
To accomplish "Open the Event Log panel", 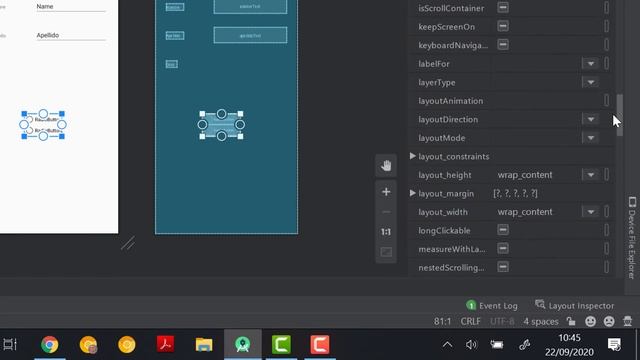I will (492, 305).
